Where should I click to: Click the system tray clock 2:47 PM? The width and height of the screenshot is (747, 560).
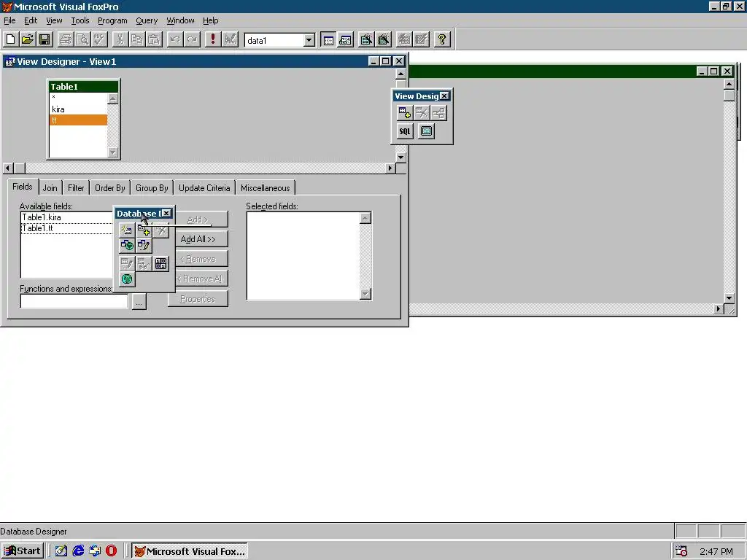716,551
